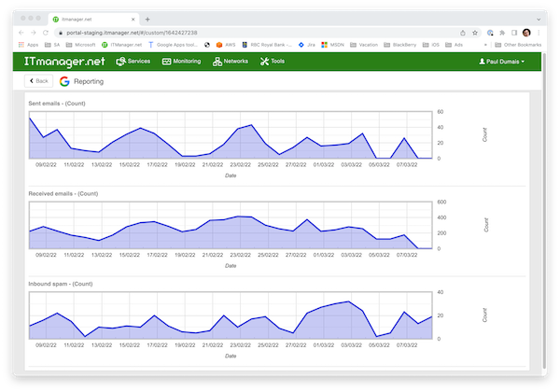This screenshot has width=560, height=392.
Task: Open the Vacation bookmarks folder
Action: [x=364, y=45]
